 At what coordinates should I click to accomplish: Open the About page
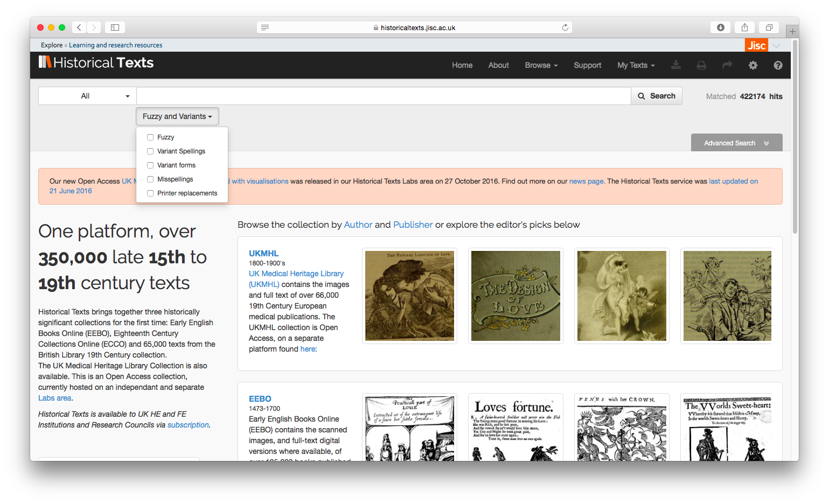click(498, 65)
